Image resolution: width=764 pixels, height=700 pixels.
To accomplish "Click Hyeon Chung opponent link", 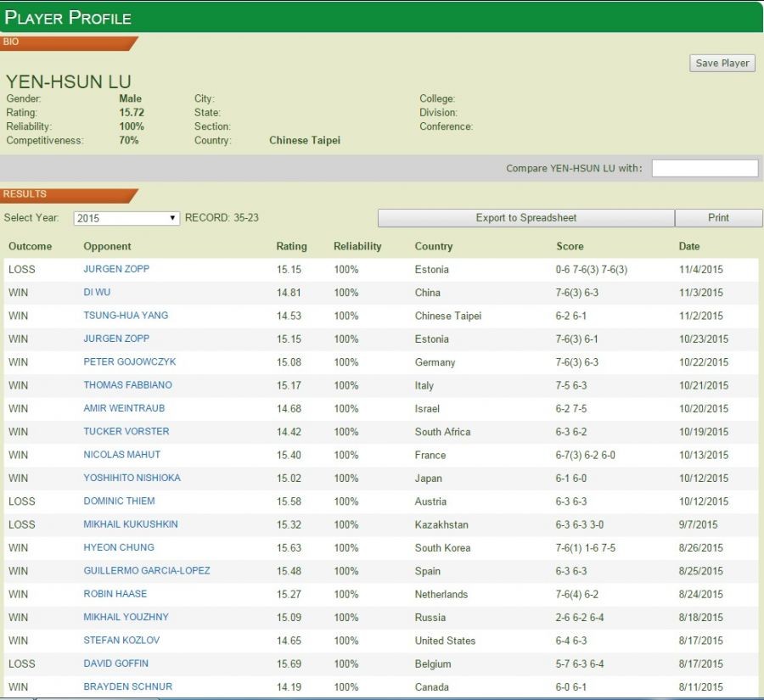I will point(119,548).
